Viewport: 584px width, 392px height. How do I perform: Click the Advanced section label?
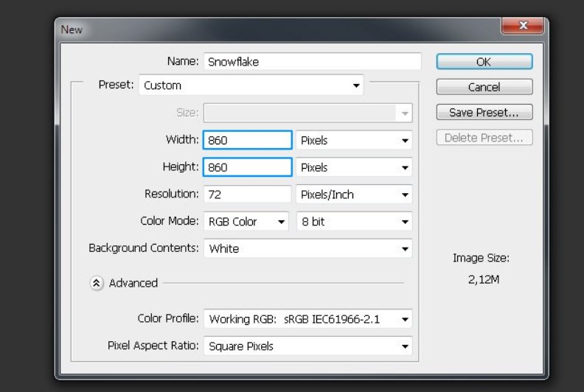pos(133,283)
